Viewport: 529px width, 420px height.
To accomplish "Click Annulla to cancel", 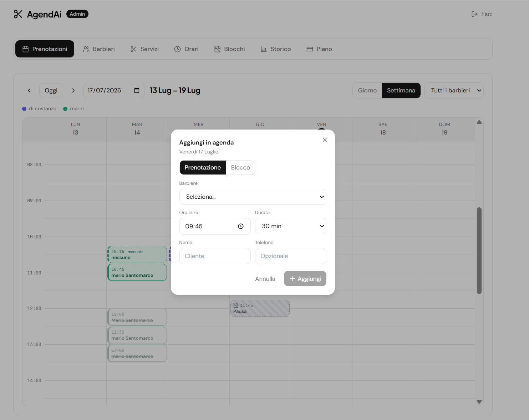I will click(265, 279).
